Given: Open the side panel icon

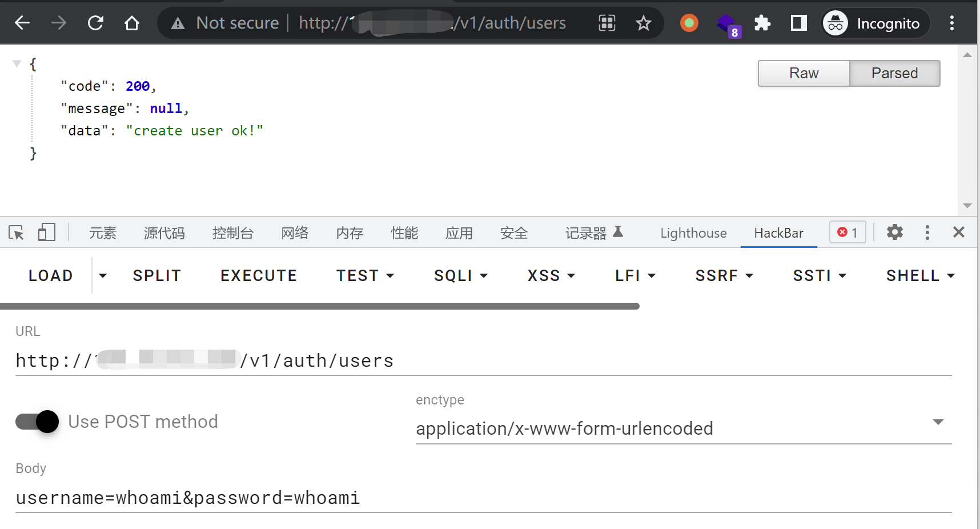Looking at the screenshot, I should [x=798, y=23].
